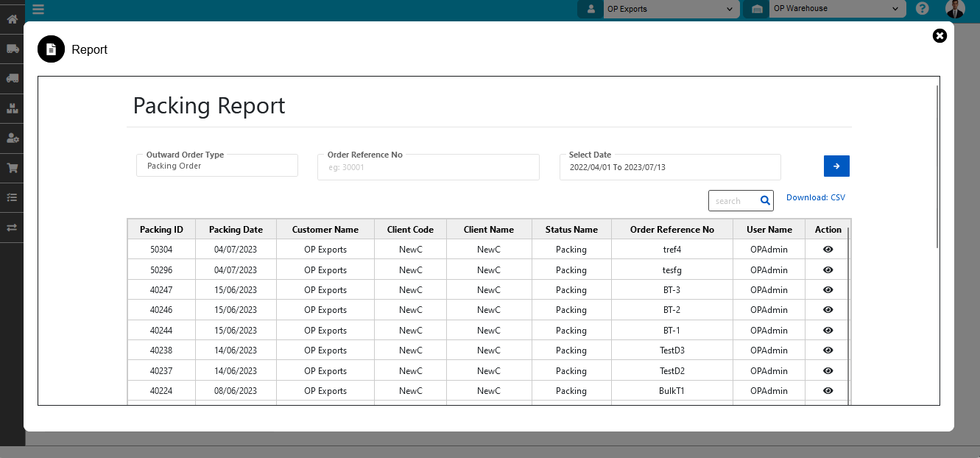
Task: Click the home icon in the sidebar
Action: coord(12,19)
